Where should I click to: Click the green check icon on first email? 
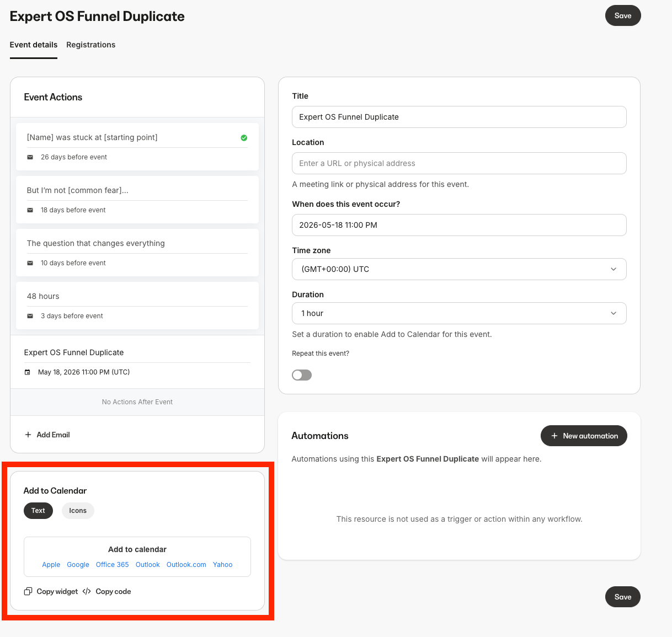point(244,138)
